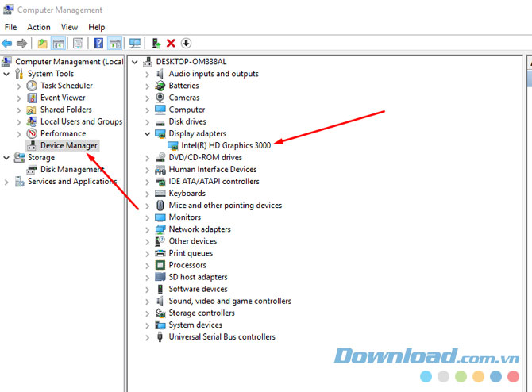Select Event Viewer in System Tools
532x392 pixels.
pos(63,98)
